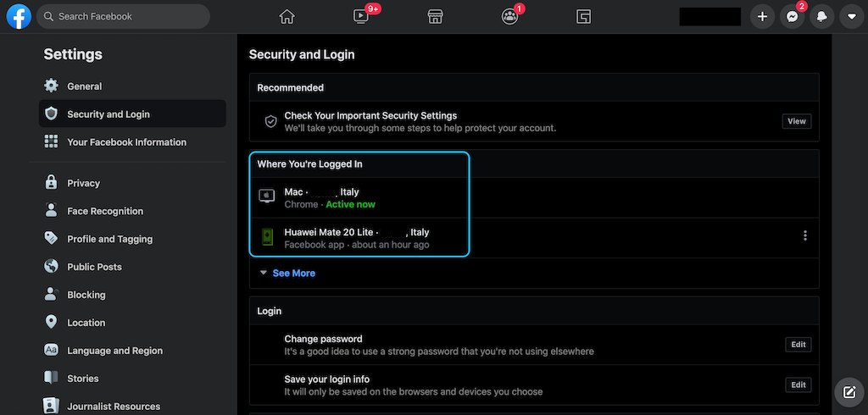This screenshot has width=868, height=415.
Task: Select Security and Login menu item
Action: point(132,114)
